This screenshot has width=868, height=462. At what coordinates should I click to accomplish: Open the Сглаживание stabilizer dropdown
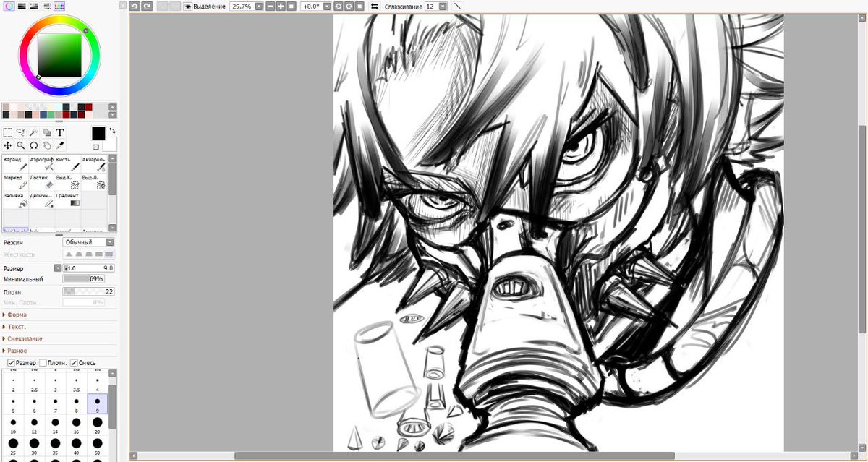pyautogui.click(x=443, y=6)
